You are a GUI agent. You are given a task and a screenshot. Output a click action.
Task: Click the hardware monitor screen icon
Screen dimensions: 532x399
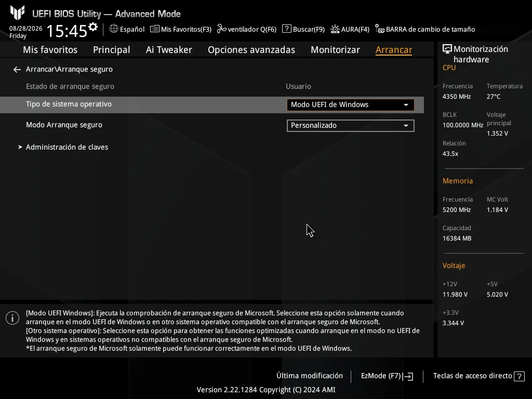click(447, 49)
